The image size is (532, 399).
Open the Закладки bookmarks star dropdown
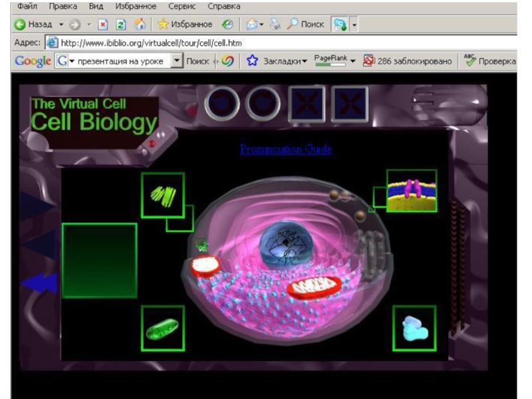(x=277, y=61)
